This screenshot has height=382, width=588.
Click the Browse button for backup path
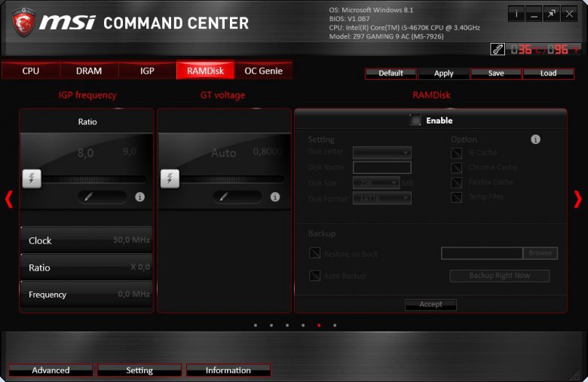pyautogui.click(x=540, y=253)
